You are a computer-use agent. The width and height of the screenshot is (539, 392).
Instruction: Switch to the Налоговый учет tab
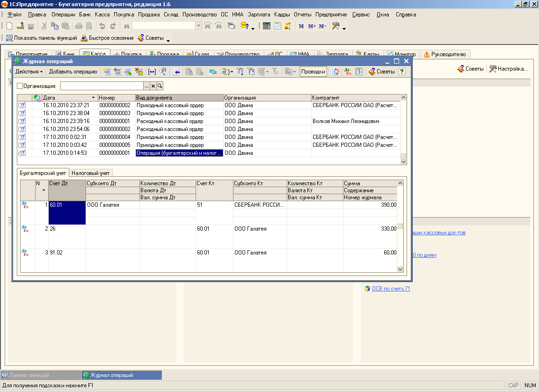point(90,173)
